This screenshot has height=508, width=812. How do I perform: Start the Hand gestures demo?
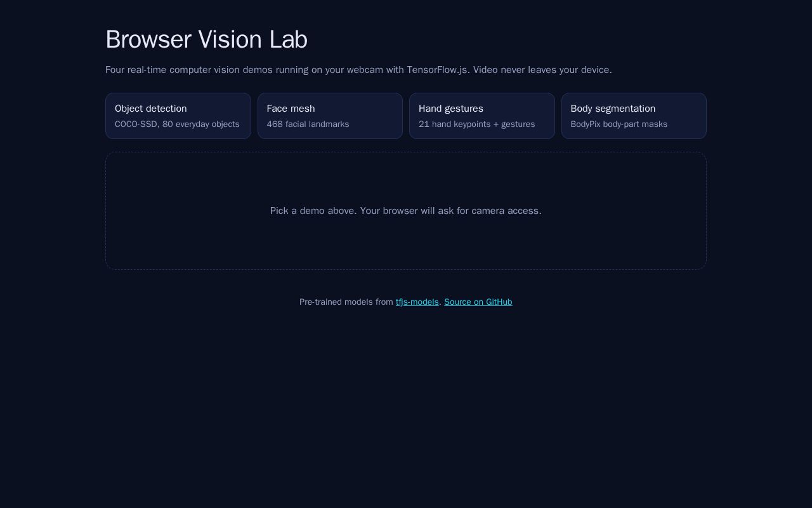click(482, 116)
